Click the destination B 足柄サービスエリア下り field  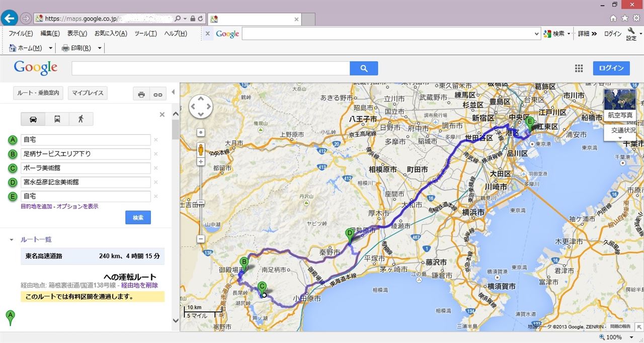(86, 154)
